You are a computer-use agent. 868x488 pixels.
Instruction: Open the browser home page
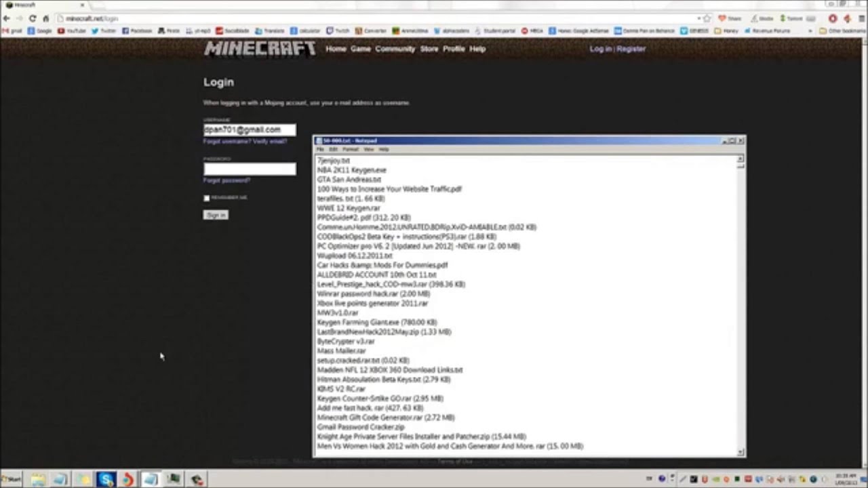45,18
